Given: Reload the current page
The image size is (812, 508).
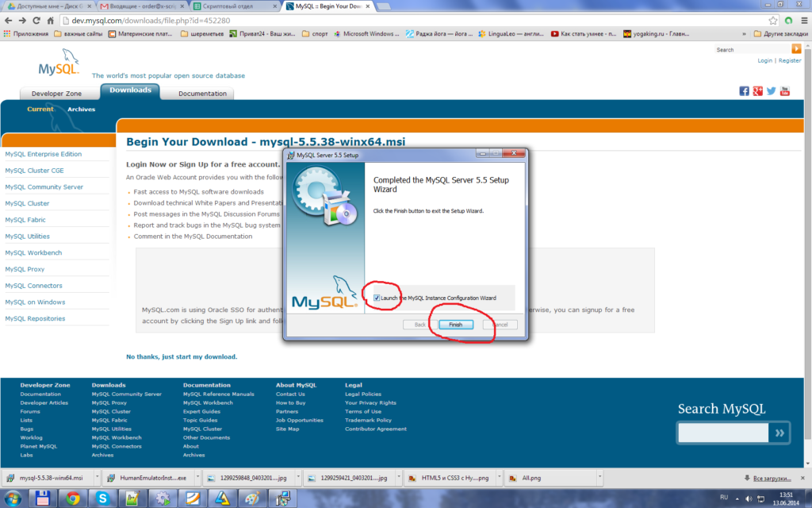Looking at the screenshot, I should point(36,21).
